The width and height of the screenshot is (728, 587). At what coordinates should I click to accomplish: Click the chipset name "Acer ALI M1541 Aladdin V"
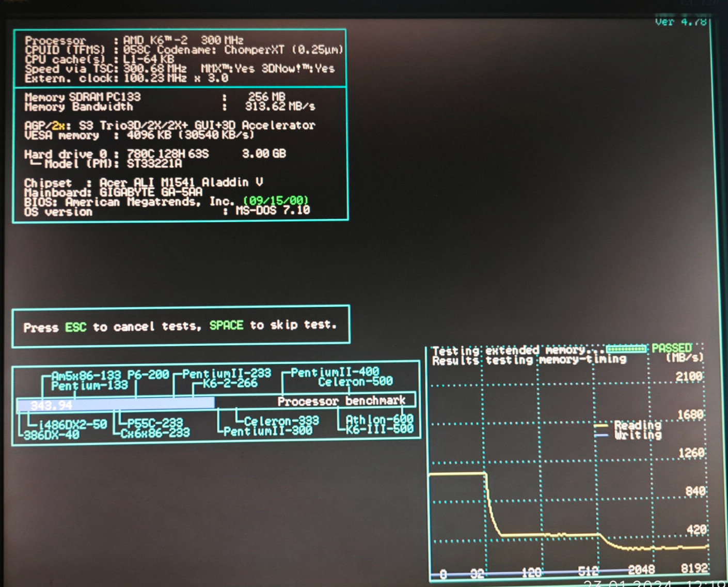pyautogui.click(x=181, y=182)
